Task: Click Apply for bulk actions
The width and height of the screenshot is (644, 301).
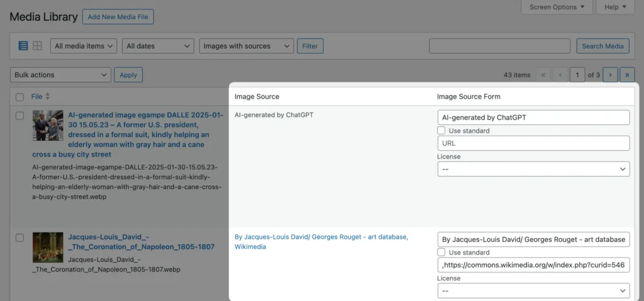Action: 128,75
